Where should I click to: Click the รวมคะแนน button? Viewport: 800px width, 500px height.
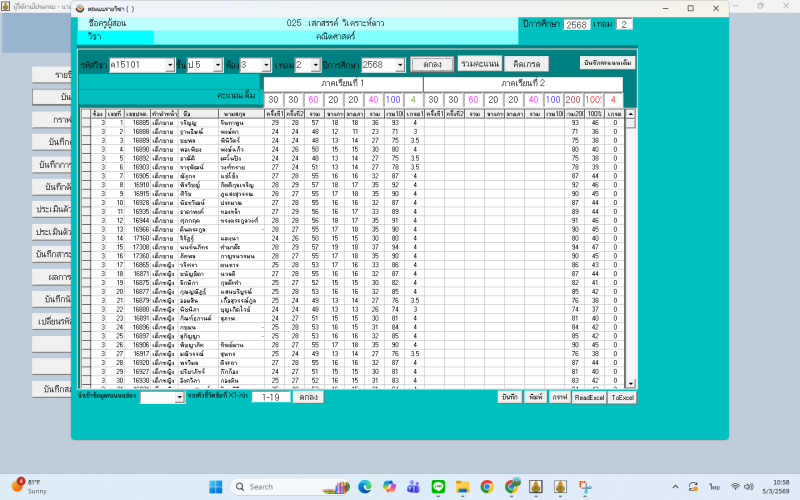[478, 64]
